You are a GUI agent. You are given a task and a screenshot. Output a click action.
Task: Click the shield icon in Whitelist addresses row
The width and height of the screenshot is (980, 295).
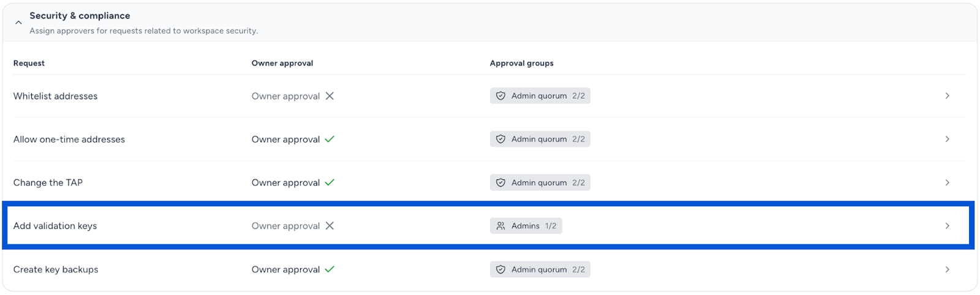tap(500, 96)
